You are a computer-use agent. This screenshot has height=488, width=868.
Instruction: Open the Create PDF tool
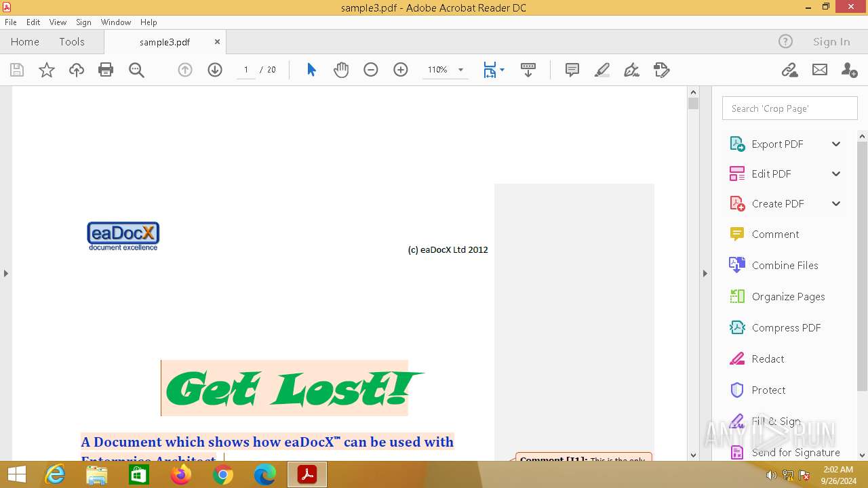pos(777,204)
